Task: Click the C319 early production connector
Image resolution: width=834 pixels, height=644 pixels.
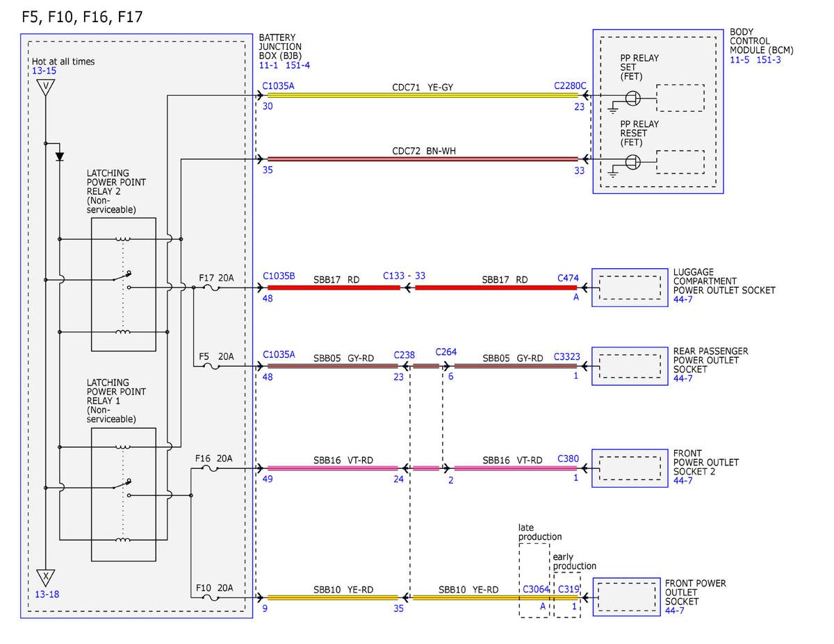Action: coord(568,590)
